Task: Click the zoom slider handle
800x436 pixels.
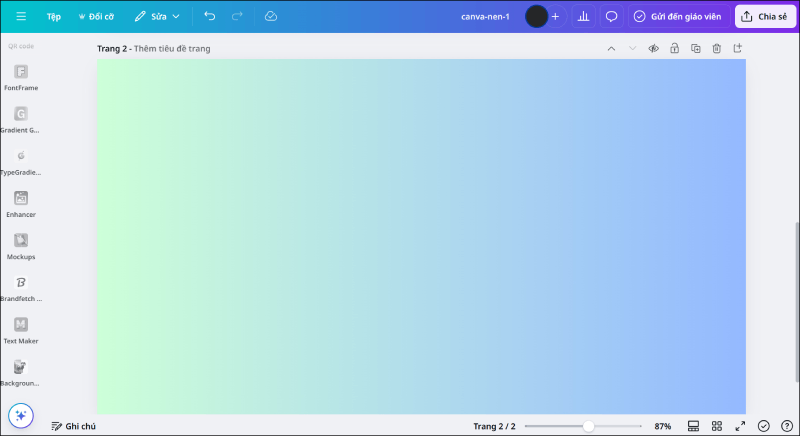Action: tap(588, 426)
